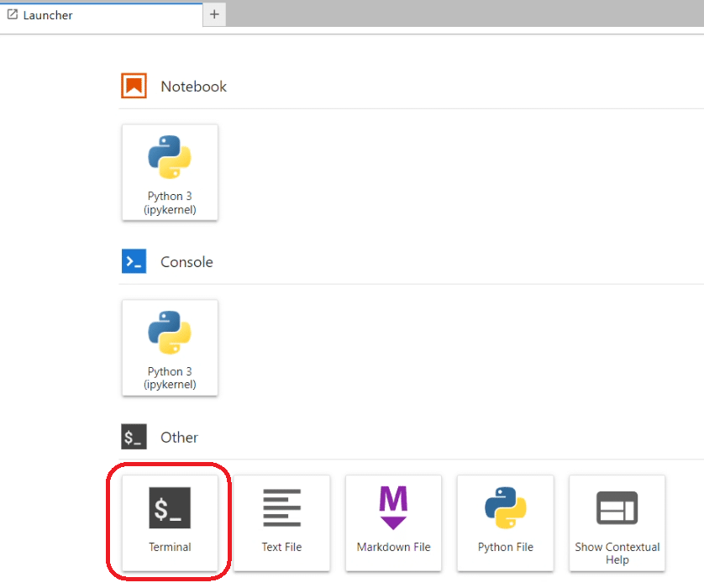Click the Terminal card label
704x588 pixels.
tap(170, 547)
